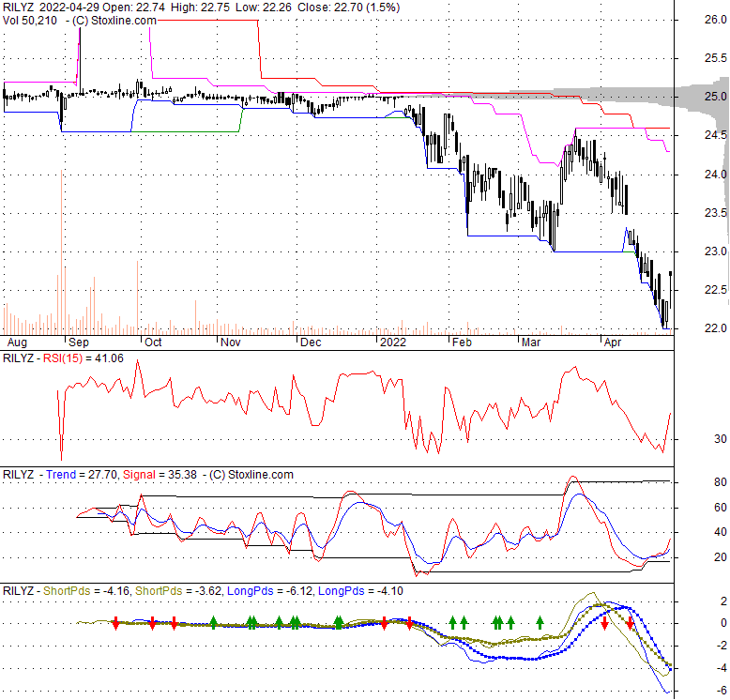
Task: Click the green up arrow in March
Action: [x=540, y=623]
